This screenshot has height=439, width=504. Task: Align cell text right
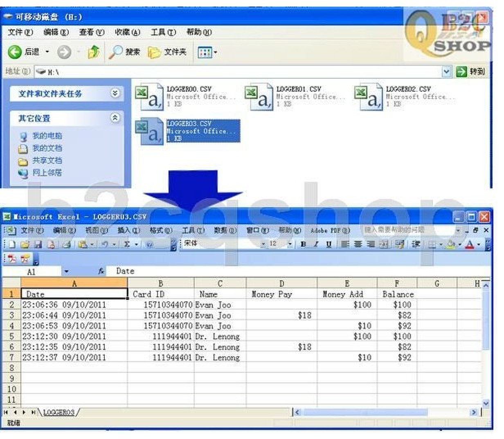pos(371,244)
